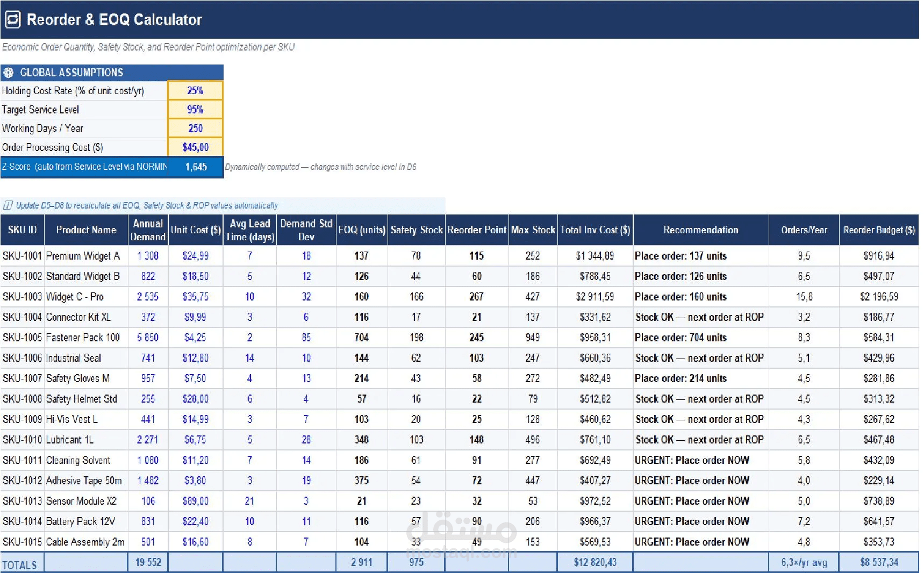This screenshot has height=573, width=924.
Task: Click the Max Stock column header
Action: pos(533,230)
